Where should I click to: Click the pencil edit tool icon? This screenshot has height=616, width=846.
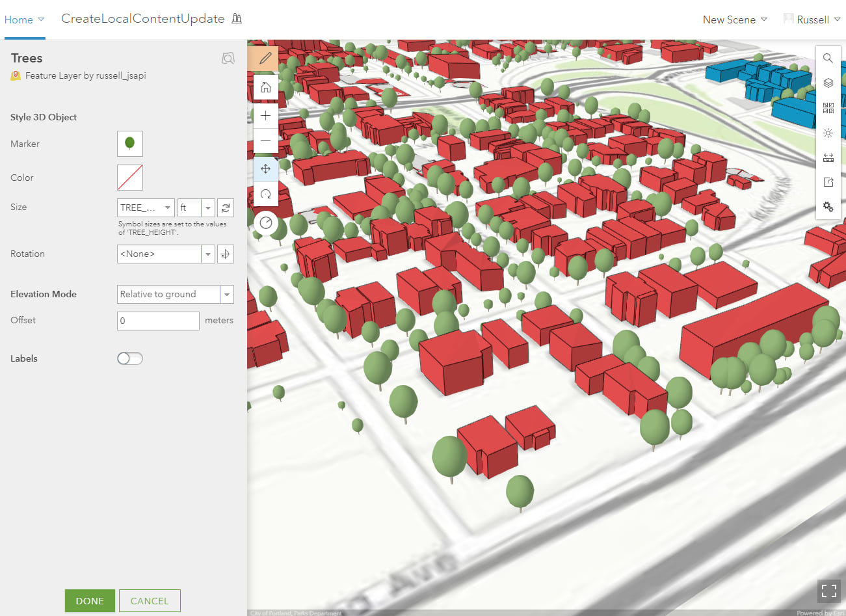coord(265,59)
